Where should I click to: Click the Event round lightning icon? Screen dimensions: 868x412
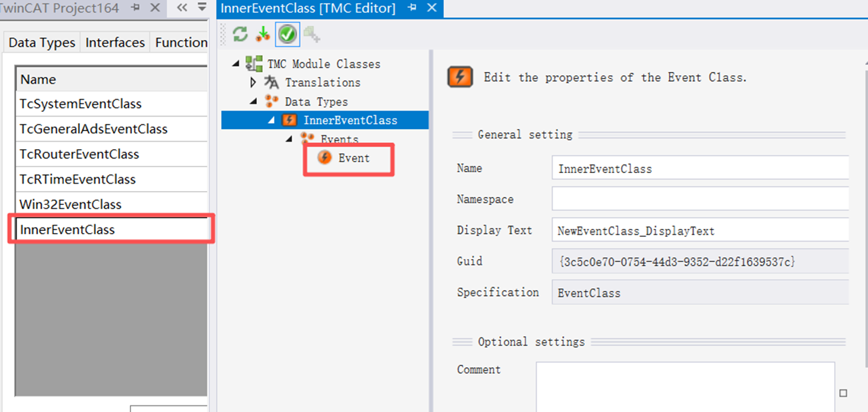pos(325,158)
